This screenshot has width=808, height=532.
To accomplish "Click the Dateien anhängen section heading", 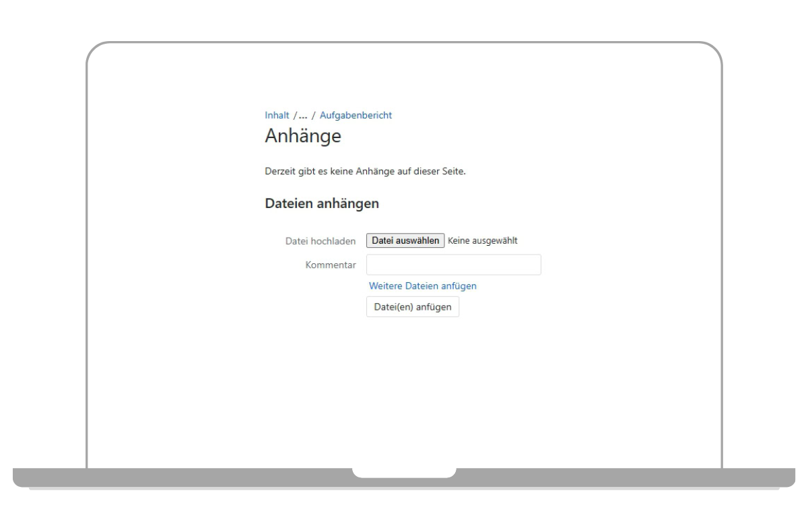I will click(x=322, y=203).
